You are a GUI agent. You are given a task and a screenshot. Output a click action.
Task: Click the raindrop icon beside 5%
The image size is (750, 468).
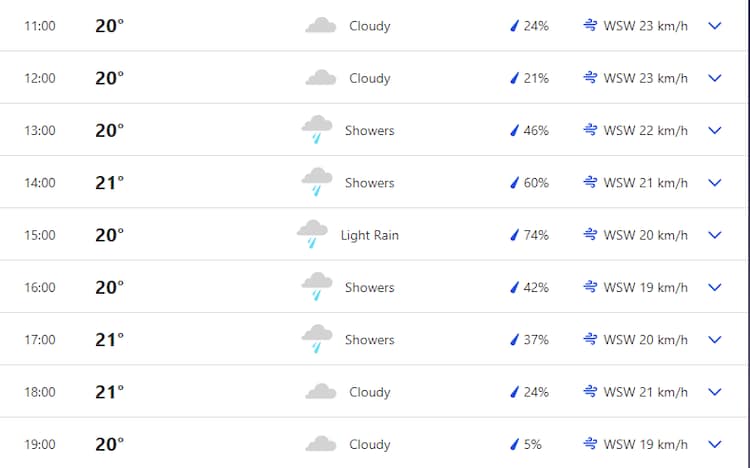coord(514,444)
